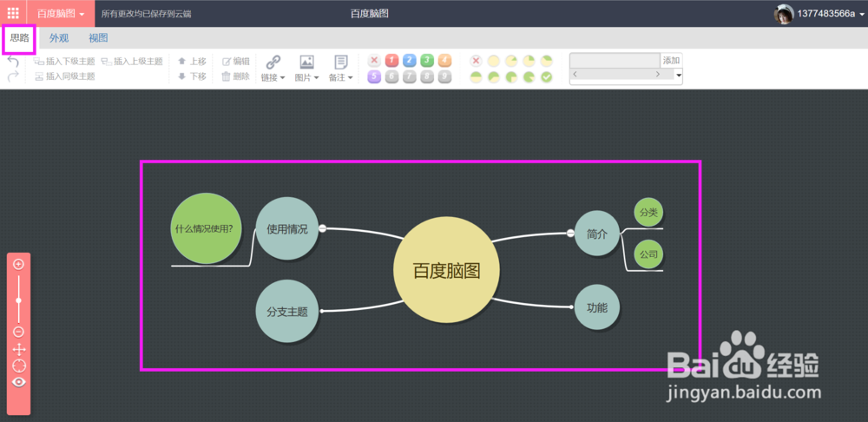Toggle the hand move tool

pos(19,349)
